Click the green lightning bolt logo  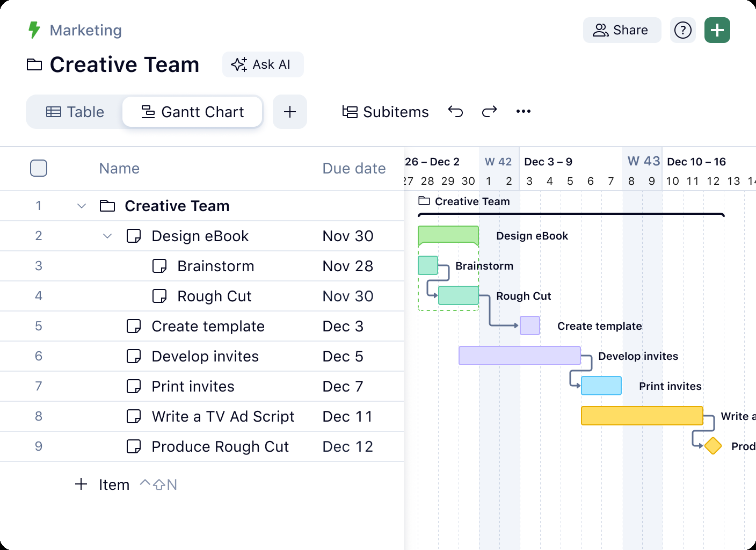[x=34, y=30]
